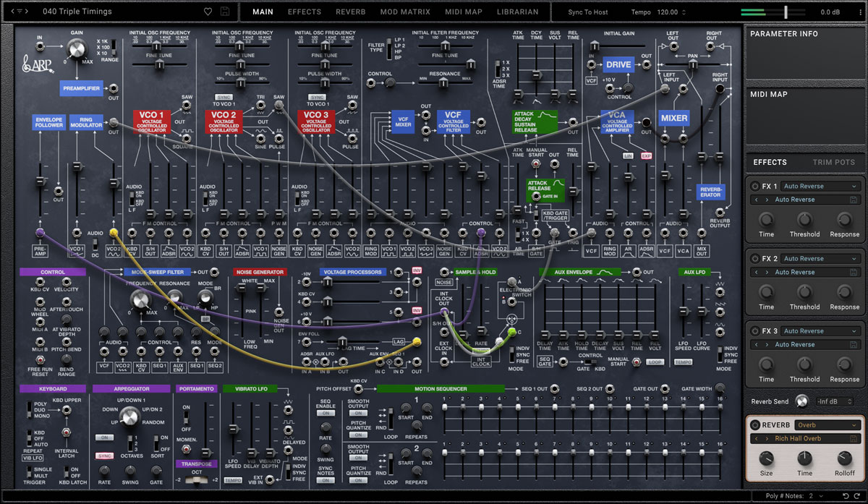Toggle the FX 1 power button
Screen dimensions: 868x504
point(756,186)
